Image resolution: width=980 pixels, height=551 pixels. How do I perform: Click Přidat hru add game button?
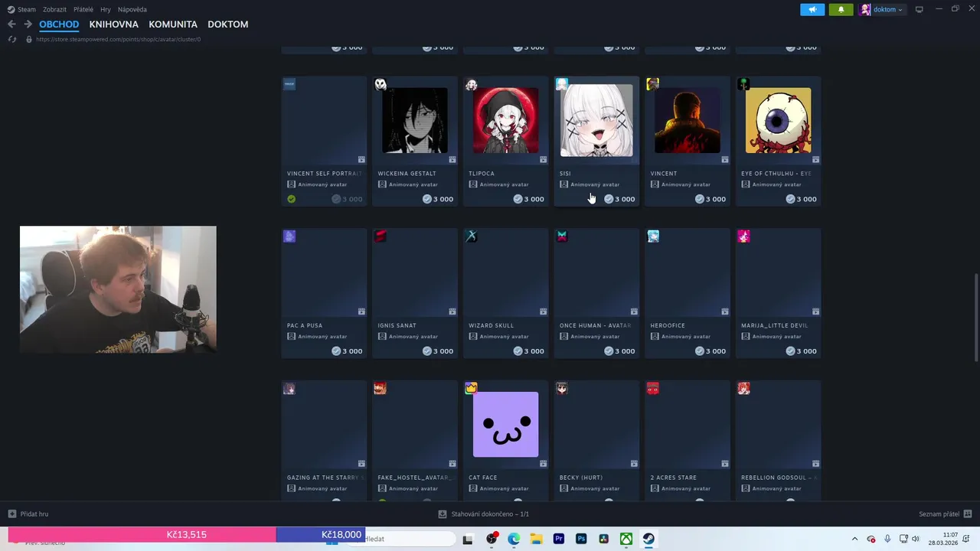[28, 514]
